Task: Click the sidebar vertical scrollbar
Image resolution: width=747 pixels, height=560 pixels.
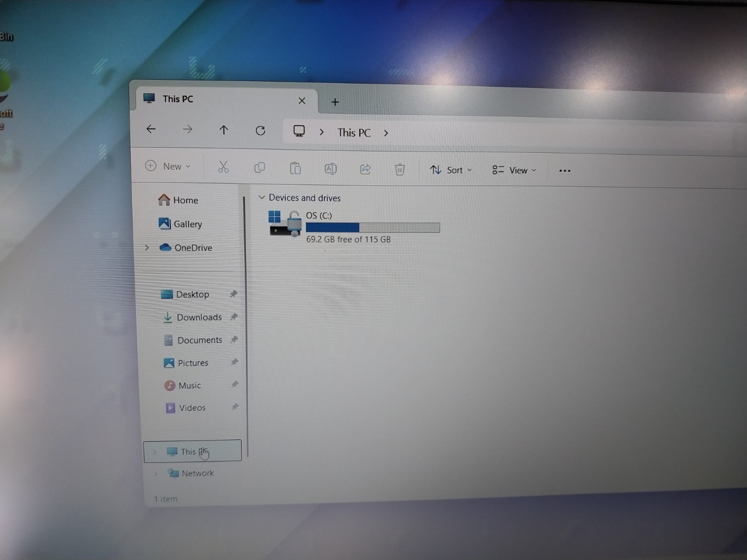Action: click(x=246, y=327)
